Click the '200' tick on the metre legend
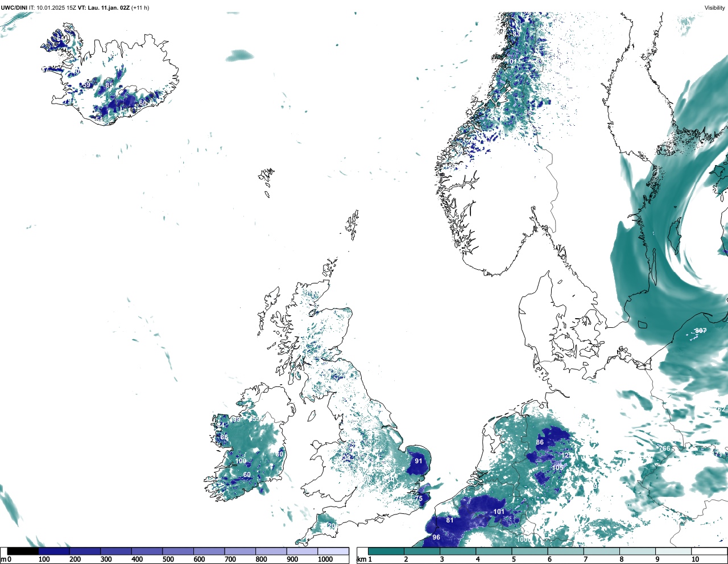 tap(75, 559)
